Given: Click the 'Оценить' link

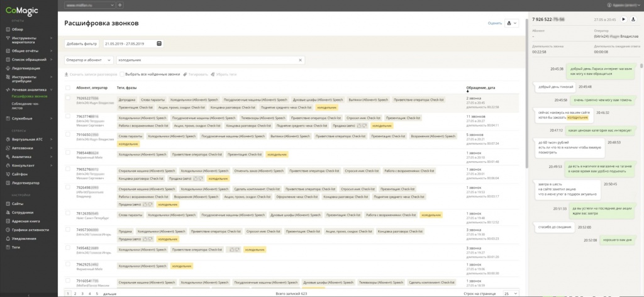Looking at the screenshot, I should point(494,23).
